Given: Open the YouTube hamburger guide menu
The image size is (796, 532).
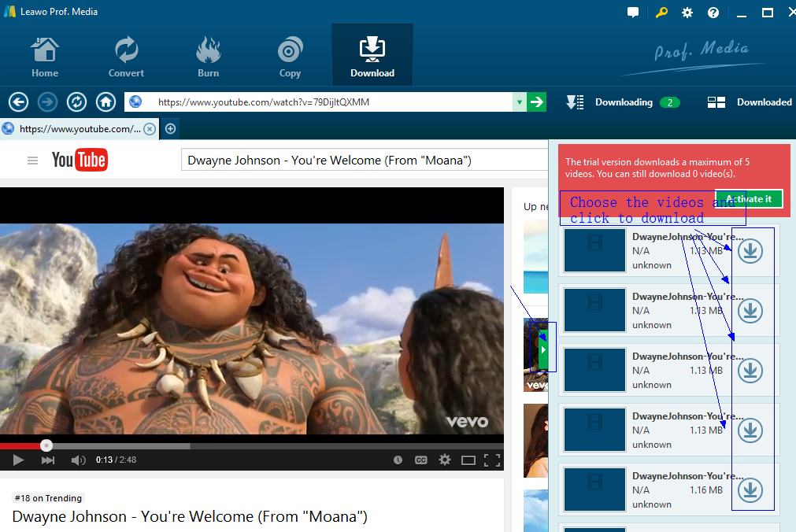Looking at the screenshot, I should [32, 161].
